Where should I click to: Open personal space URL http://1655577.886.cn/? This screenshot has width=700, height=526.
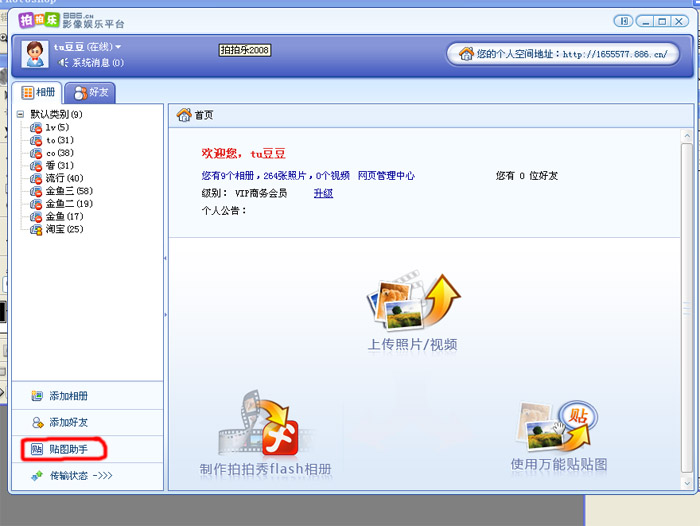pyautogui.click(x=615, y=54)
